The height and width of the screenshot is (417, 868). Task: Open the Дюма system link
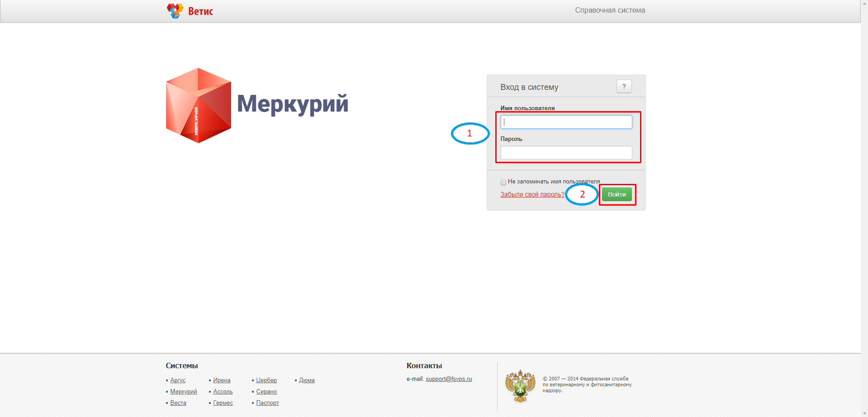tap(307, 380)
